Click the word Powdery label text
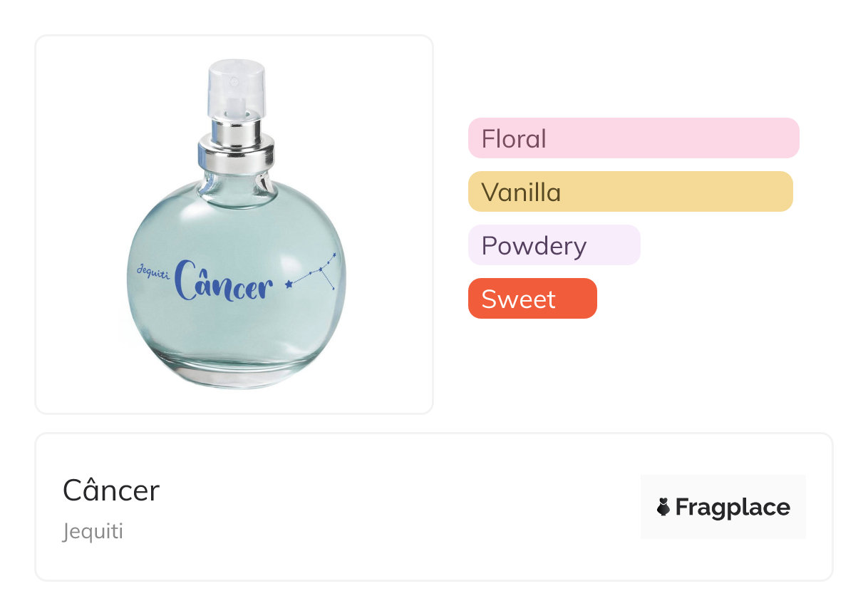The height and width of the screenshot is (616, 868). [534, 246]
